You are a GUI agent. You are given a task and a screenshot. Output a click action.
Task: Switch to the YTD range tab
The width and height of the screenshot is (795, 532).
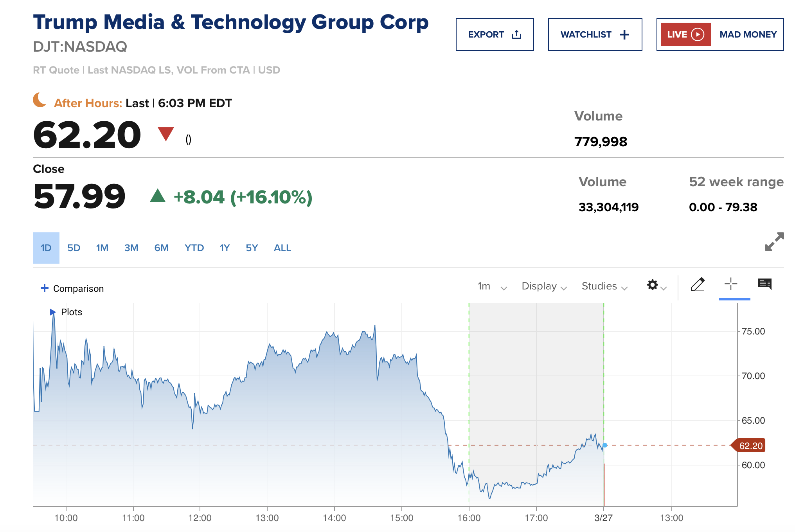tap(194, 248)
